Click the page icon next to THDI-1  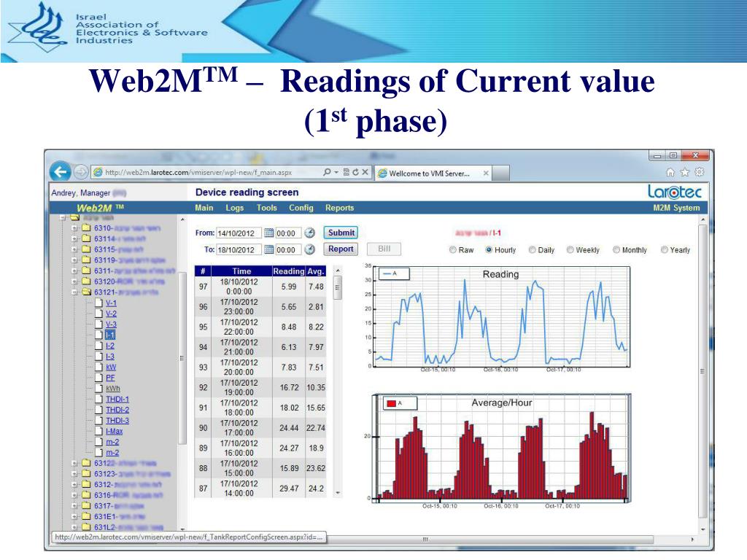[x=98, y=399]
